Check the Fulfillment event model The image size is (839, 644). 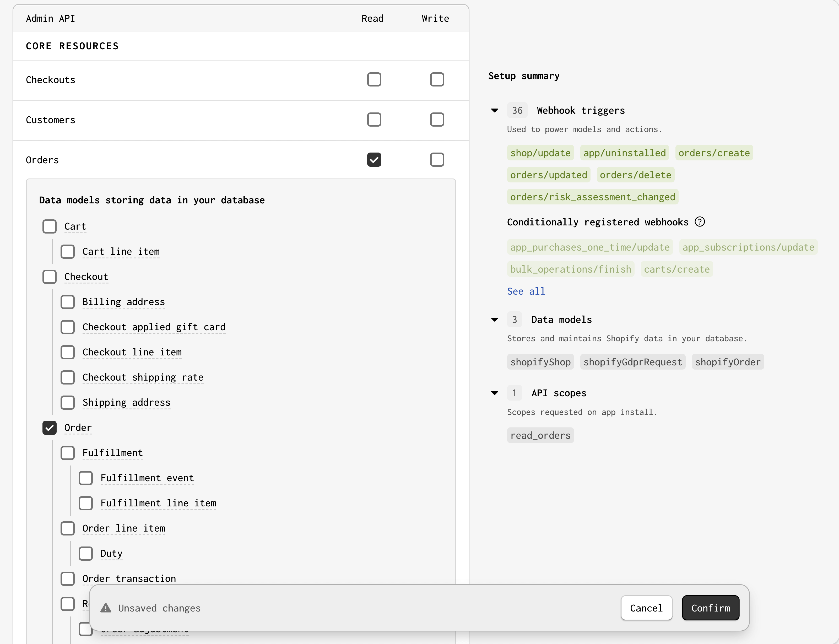[x=85, y=478]
